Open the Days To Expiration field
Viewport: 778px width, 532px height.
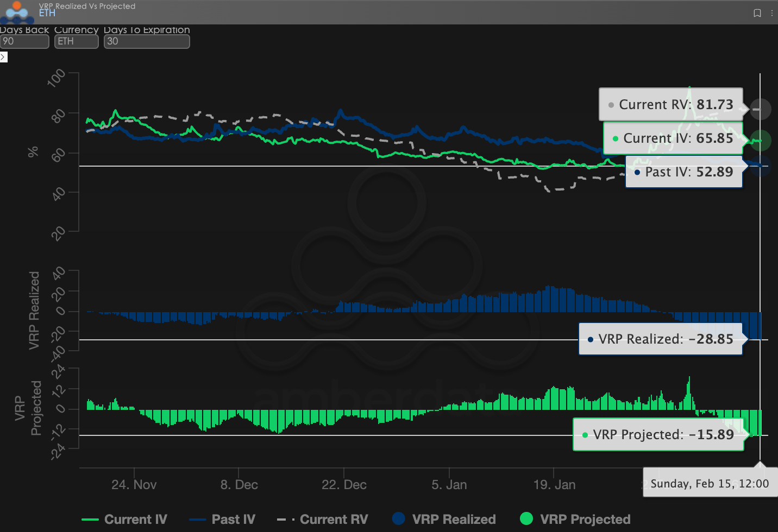(x=147, y=41)
